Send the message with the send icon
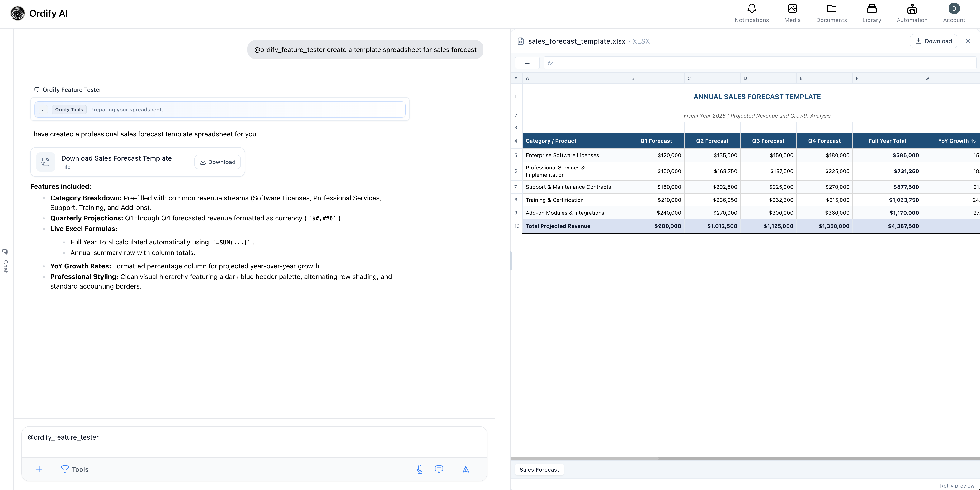 [466, 469]
